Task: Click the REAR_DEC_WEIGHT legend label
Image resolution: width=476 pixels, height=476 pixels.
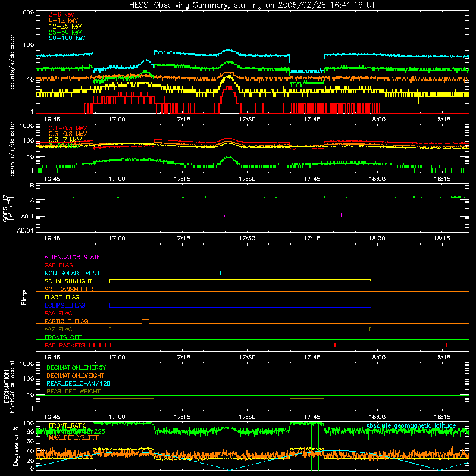Action: click(73, 392)
